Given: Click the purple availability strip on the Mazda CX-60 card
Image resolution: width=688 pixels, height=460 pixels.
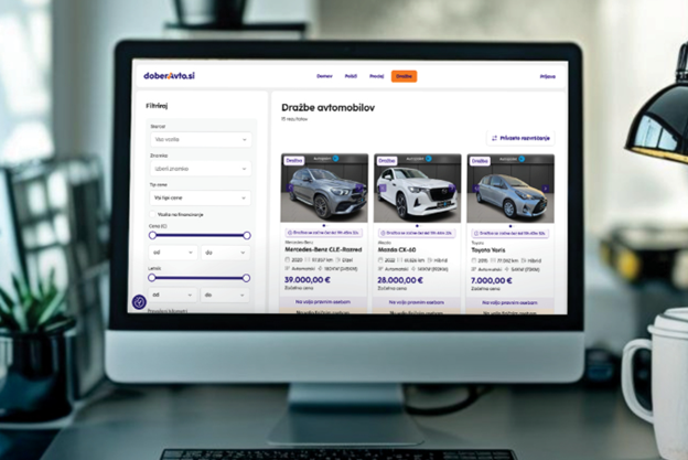Looking at the screenshot, I should pyautogui.click(x=416, y=302).
